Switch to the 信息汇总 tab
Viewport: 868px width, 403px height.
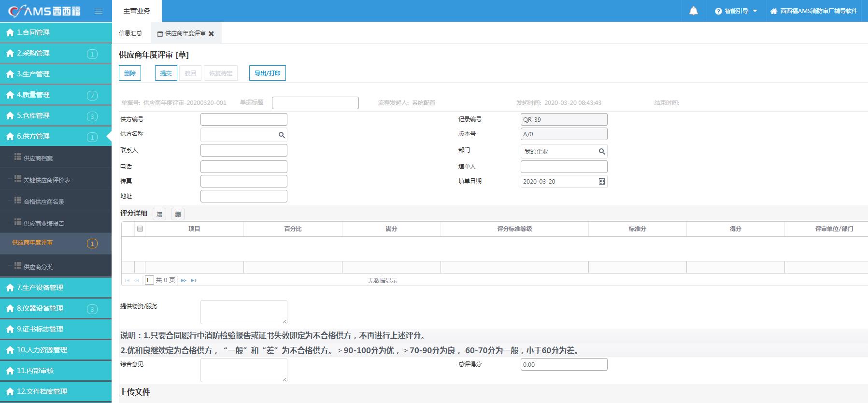click(130, 33)
